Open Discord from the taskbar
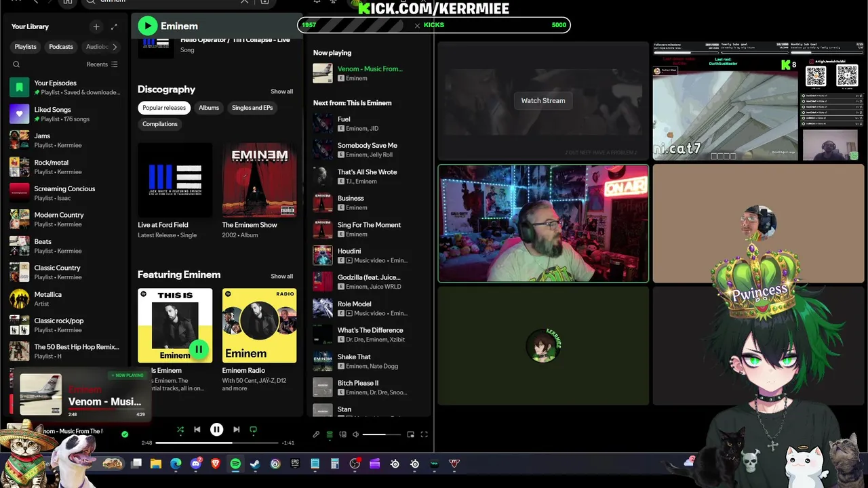Screen dimensions: 868x488 [x=196, y=464]
